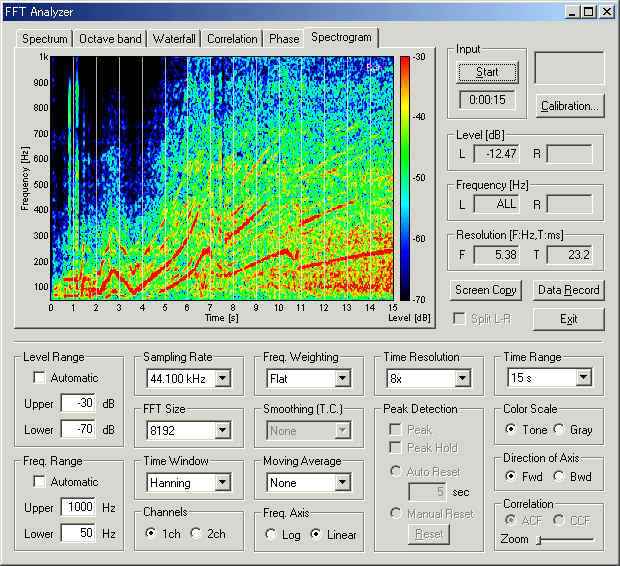Select the Waterfall tab
The height and width of the screenshot is (566, 620).
[174, 39]
